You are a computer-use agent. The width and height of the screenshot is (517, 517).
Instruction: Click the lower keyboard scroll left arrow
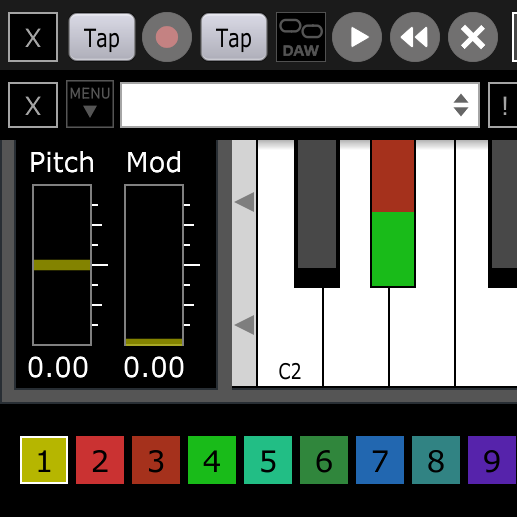245,325
